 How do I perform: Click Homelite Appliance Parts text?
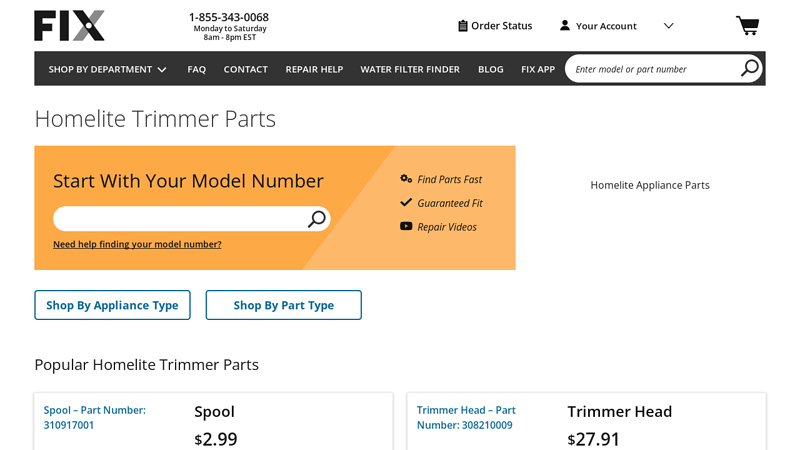coord(650,185)
